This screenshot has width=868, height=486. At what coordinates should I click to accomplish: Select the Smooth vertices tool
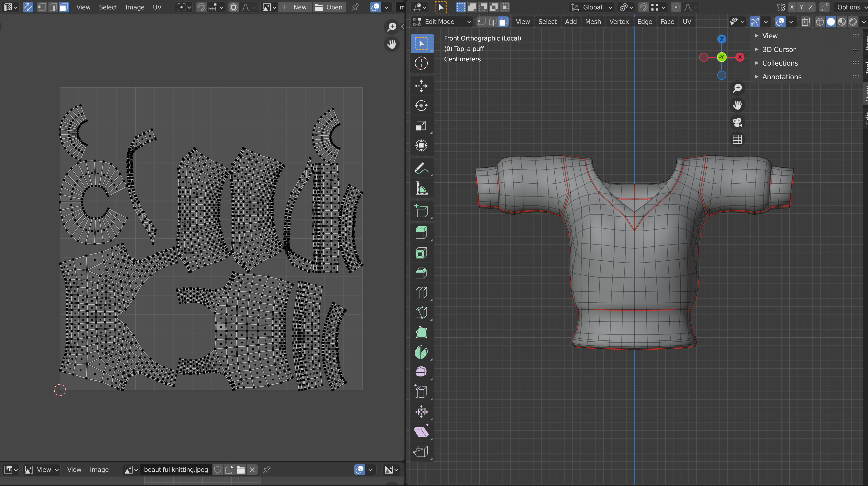coord(421,372)
